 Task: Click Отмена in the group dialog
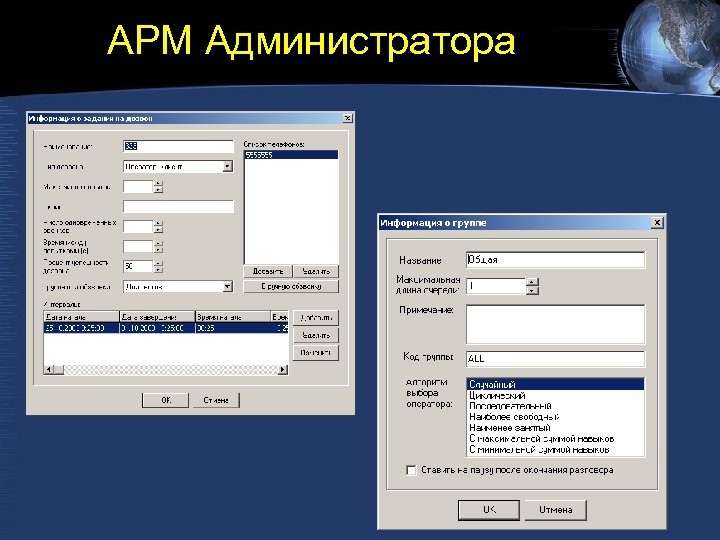(556, 510)
